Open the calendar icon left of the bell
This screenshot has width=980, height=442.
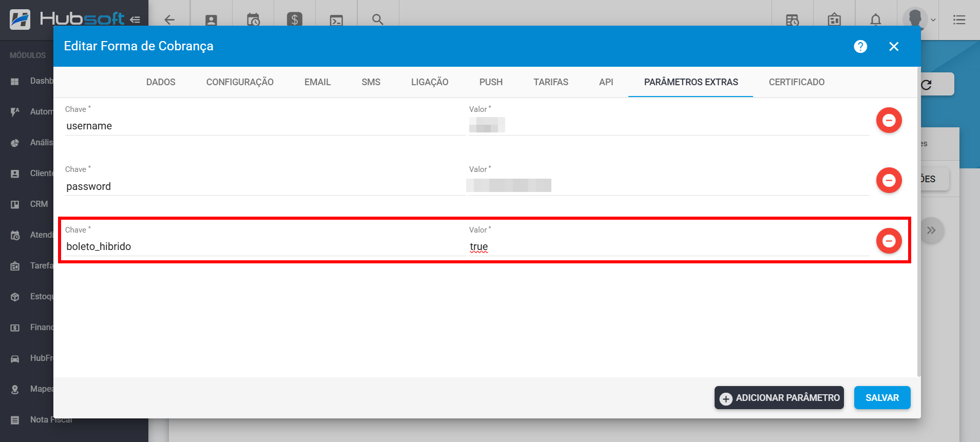tap(834, 20)
